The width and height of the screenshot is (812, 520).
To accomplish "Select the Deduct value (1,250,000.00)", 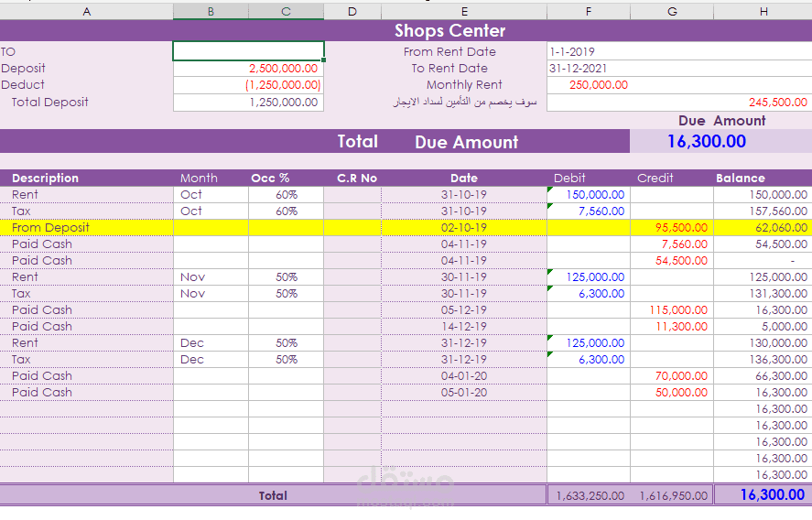I will (x=249, y=85).
